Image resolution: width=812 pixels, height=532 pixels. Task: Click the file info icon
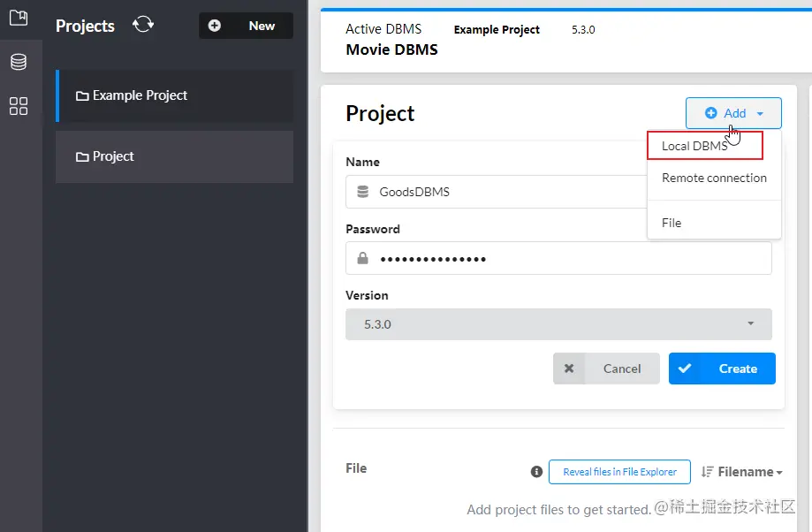536,471
